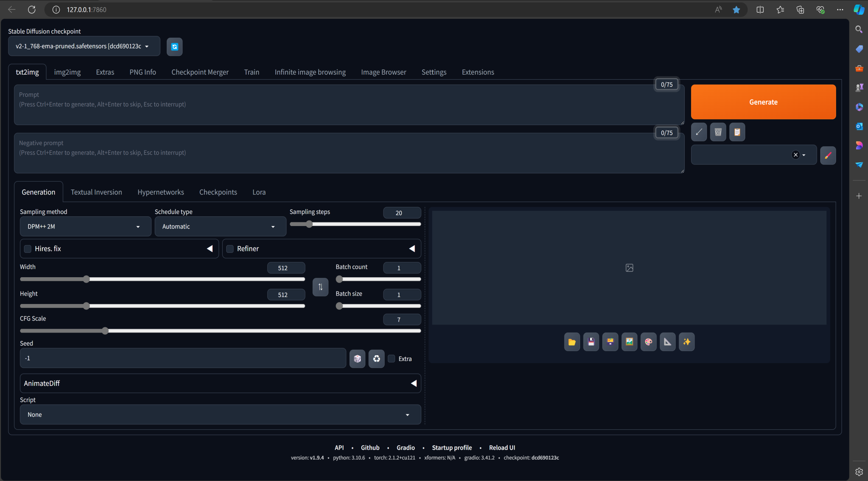Save zip archive icon under the preview
This screenshot has height=481, width=868.
tap(610, 342)
